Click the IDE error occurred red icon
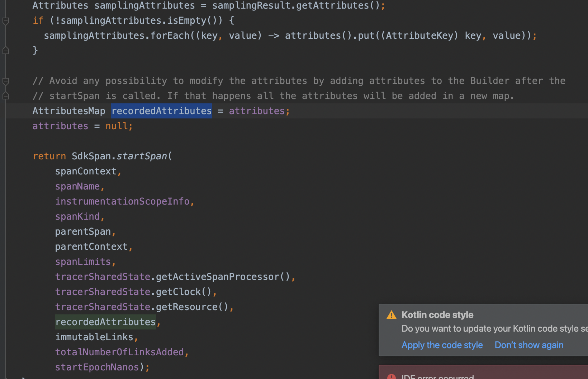 (x=392, y=376)
